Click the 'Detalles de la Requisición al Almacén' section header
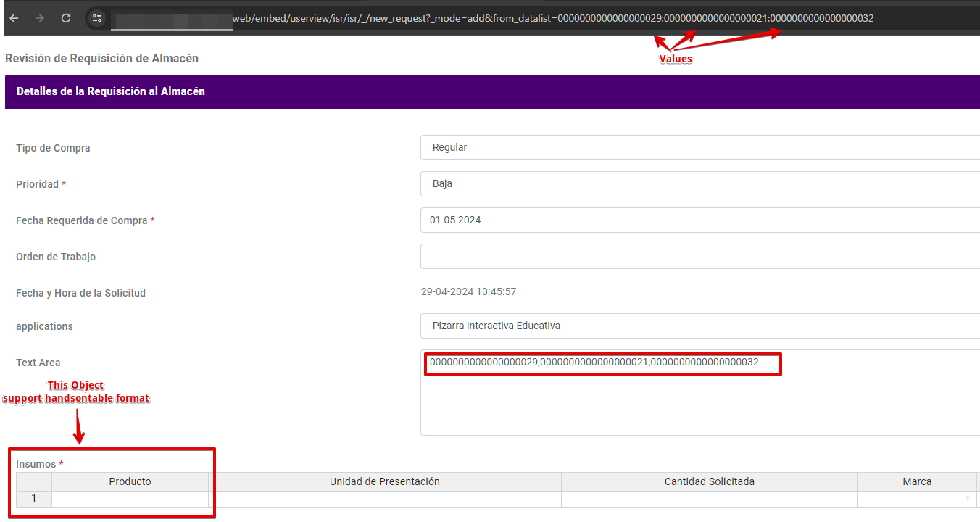Screen dimensions: 980x522 point(111,91)
